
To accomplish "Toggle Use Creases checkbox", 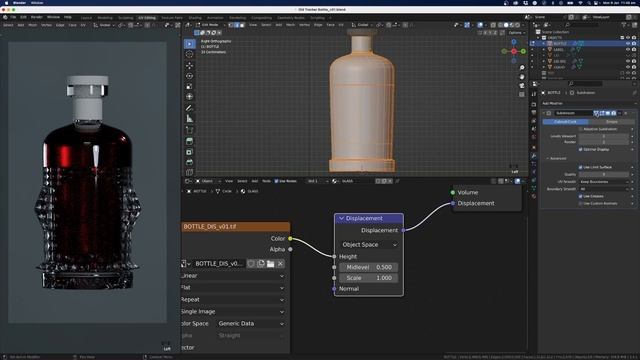I will [580, 196].
